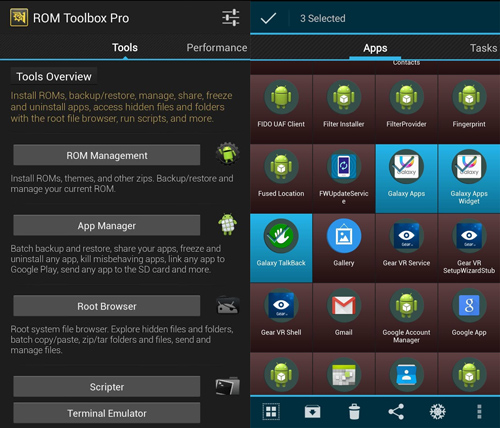
Task: Open the overflow three-dot menu
Action: (479, 412)
